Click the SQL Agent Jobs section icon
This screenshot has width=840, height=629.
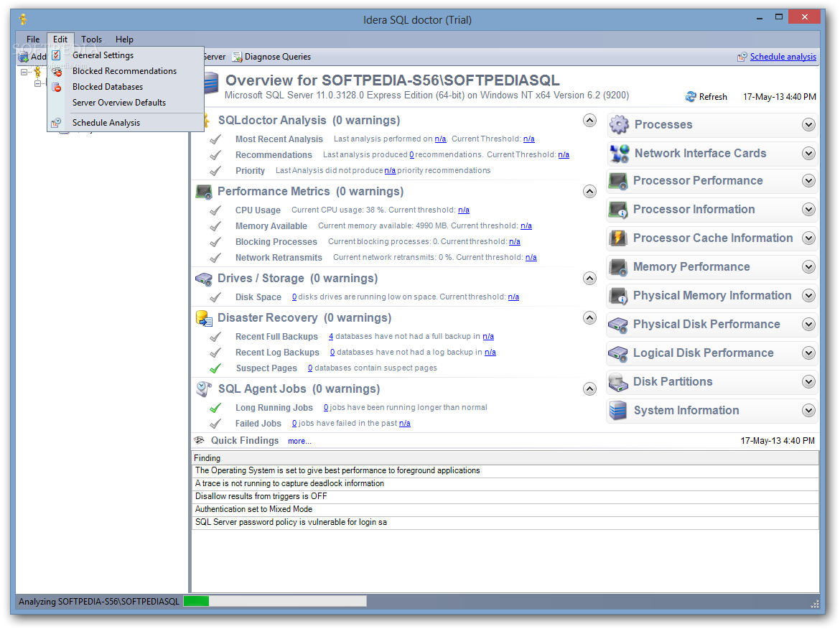coord(204,389)
